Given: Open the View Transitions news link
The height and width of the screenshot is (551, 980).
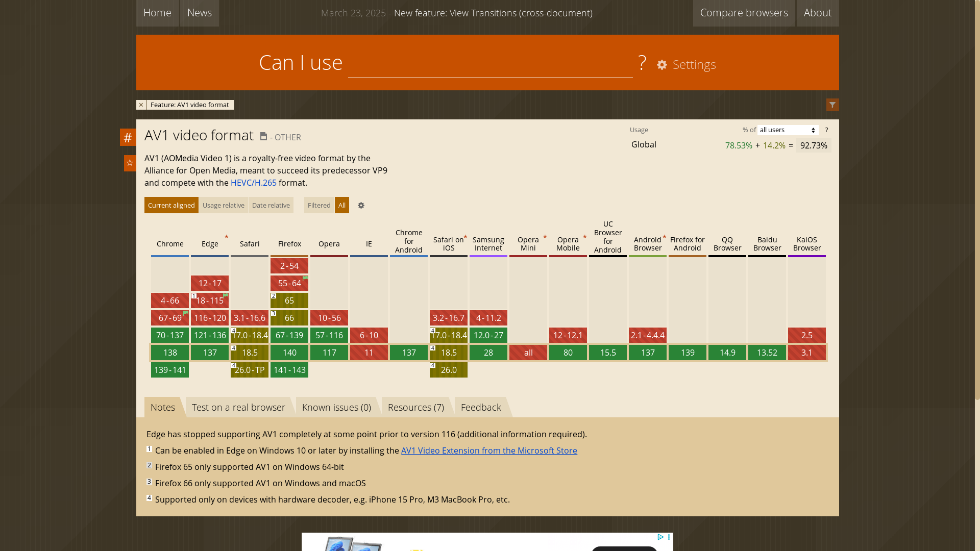Looking at the screenshot, I should 493,13.
